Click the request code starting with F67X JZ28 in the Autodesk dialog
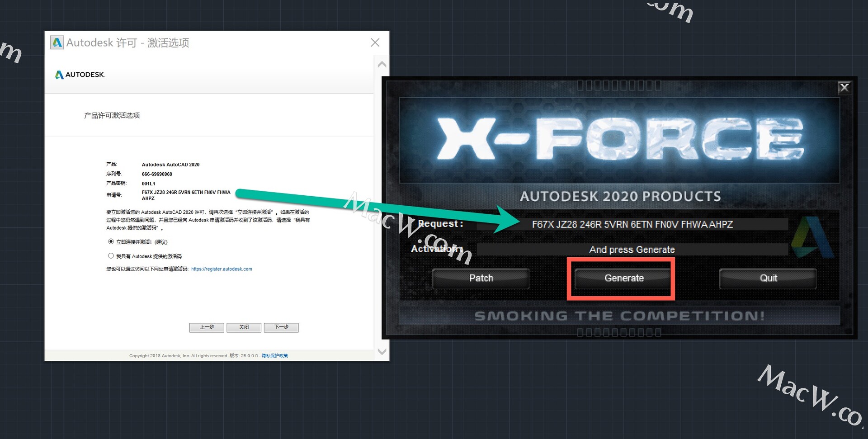868x439 pixels. (186, 195)
